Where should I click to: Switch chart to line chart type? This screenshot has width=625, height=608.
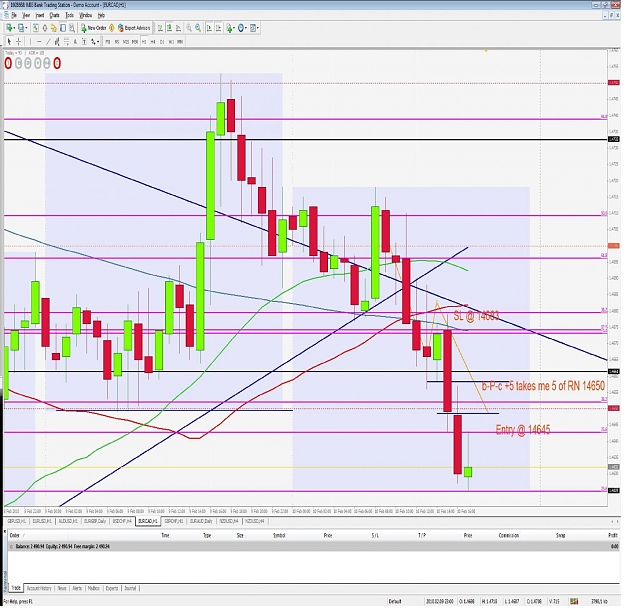pos(178,28)
